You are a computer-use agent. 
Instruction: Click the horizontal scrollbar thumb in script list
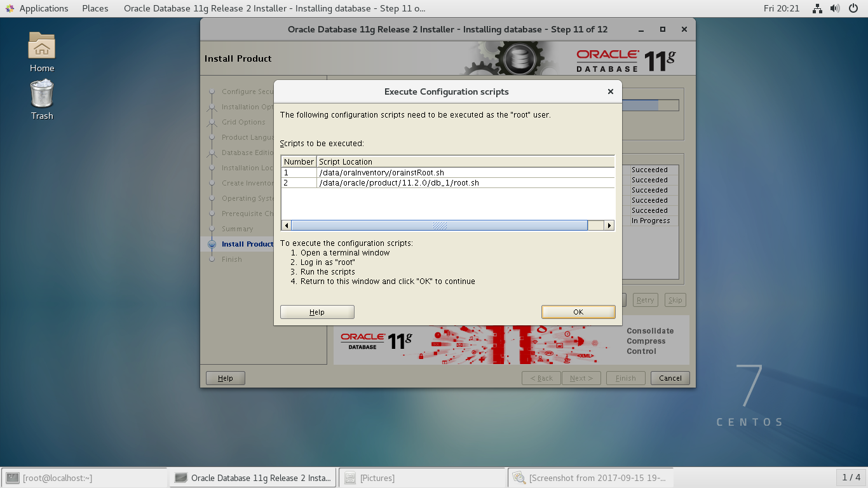439,226
